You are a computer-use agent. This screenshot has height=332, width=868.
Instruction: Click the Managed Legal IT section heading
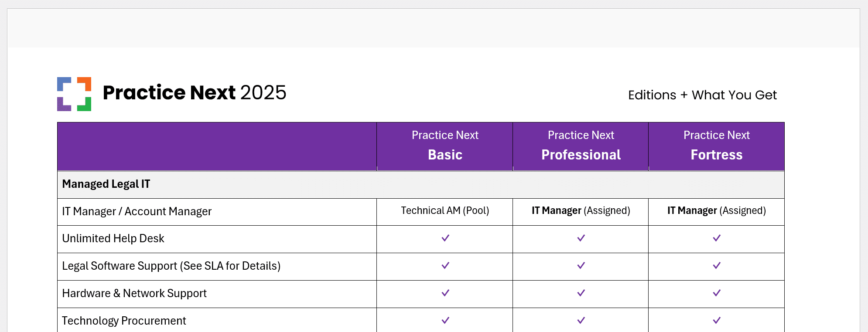106,184
